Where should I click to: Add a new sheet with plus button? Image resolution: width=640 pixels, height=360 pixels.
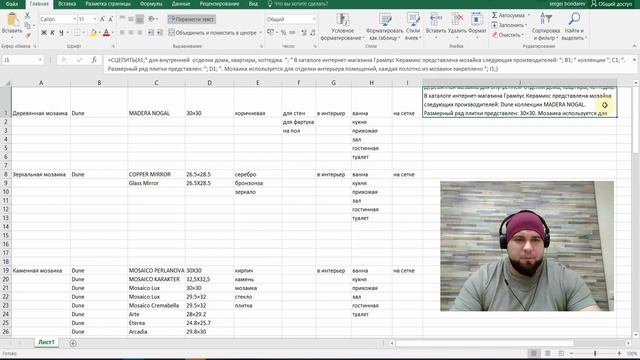point(73,343)
